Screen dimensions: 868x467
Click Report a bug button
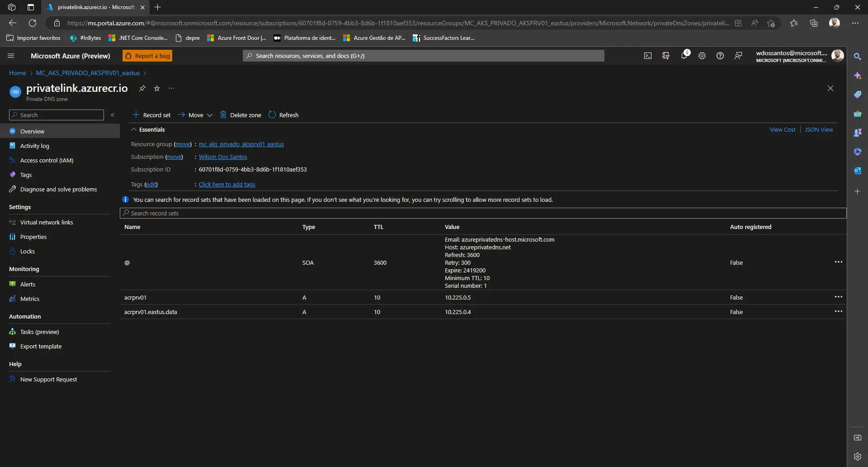[x=147, y=56]
